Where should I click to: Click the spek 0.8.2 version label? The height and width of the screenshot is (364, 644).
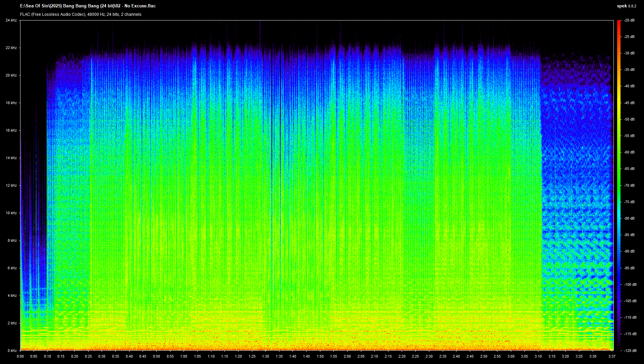(x=626, y=6)
